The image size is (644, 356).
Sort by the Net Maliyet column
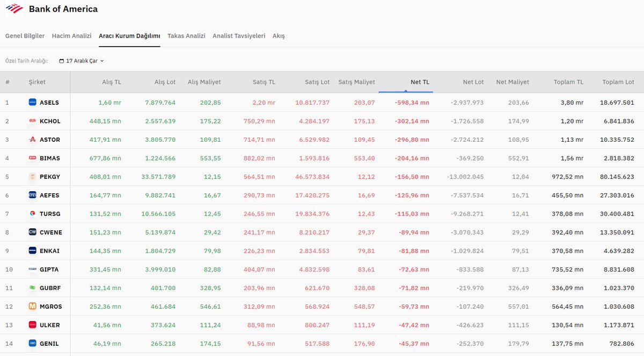513,82
